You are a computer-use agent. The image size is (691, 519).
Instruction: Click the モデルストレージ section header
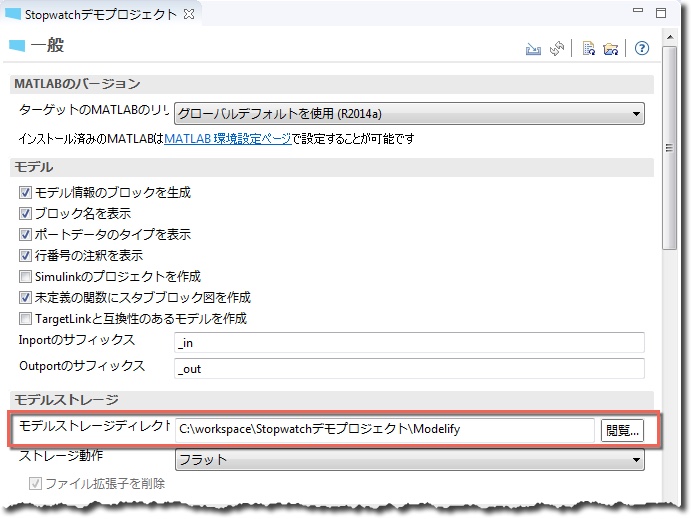pyautogui.click(x=331, y=400)
